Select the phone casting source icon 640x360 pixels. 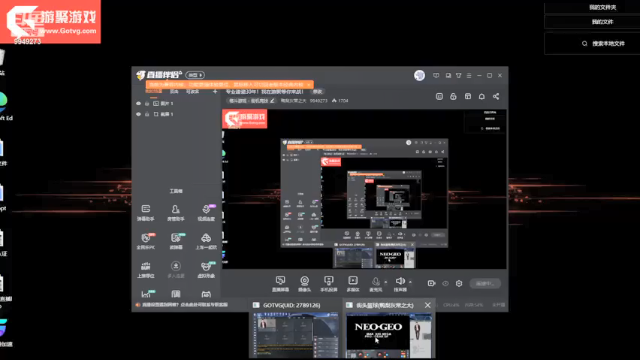[x=329, y=283]
